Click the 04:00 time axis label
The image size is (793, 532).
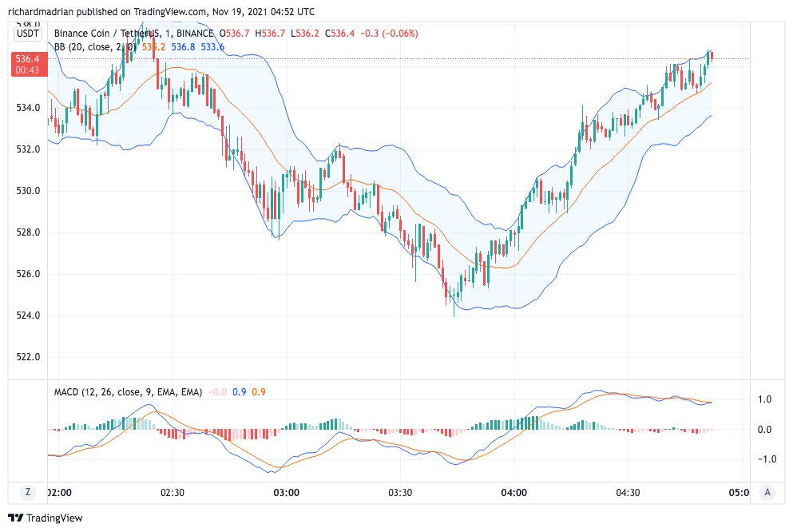pyautogui.click(x=513, y=493)
